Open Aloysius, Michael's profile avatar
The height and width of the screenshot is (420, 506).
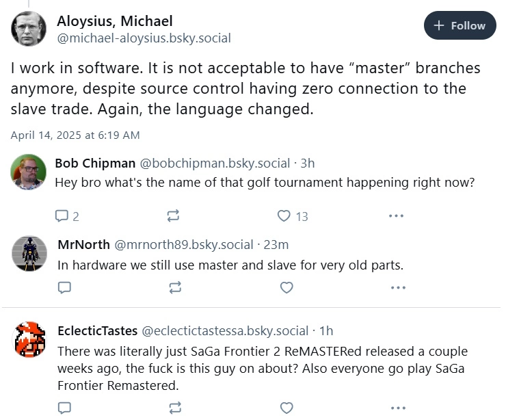coord(29,29)
